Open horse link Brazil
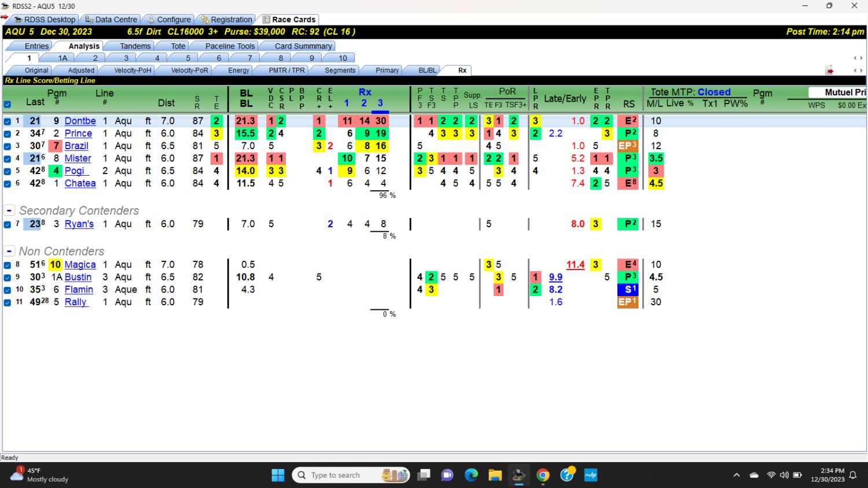The width and height of the screenshot is (868, 488). 76,146
